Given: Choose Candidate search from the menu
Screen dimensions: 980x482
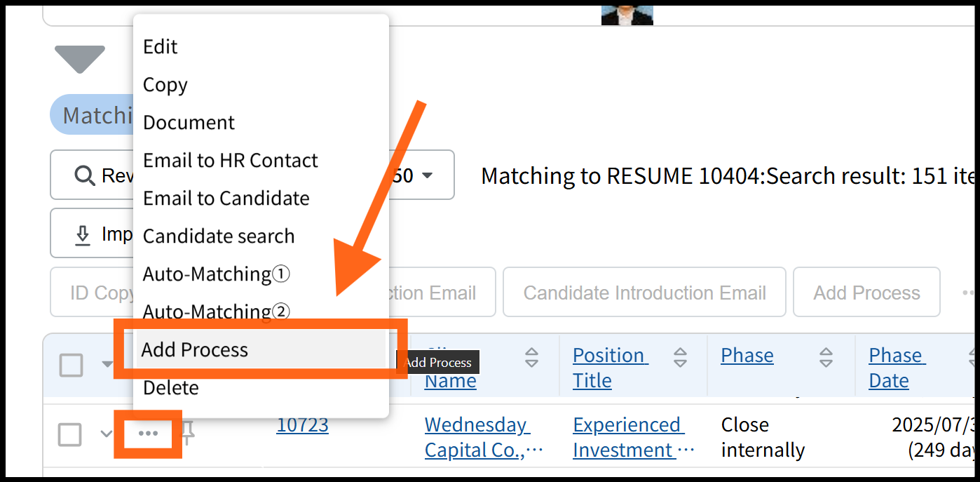Looking at the screenshot, I should (x=219, y=236).
